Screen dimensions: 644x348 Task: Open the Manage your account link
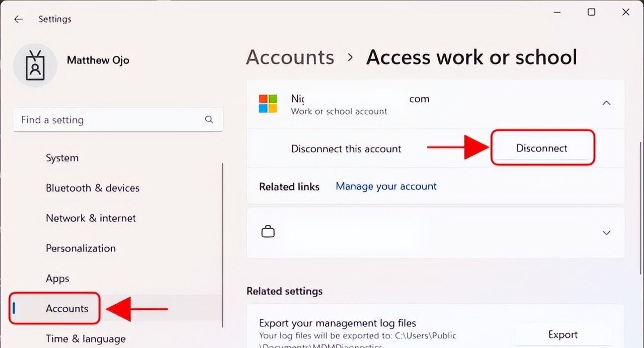(386, 186)
